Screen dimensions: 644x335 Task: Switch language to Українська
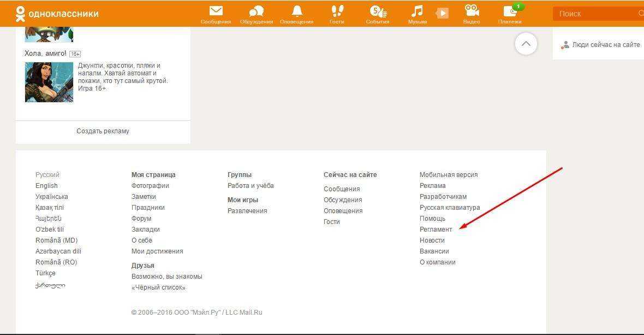tap(52, 197)
